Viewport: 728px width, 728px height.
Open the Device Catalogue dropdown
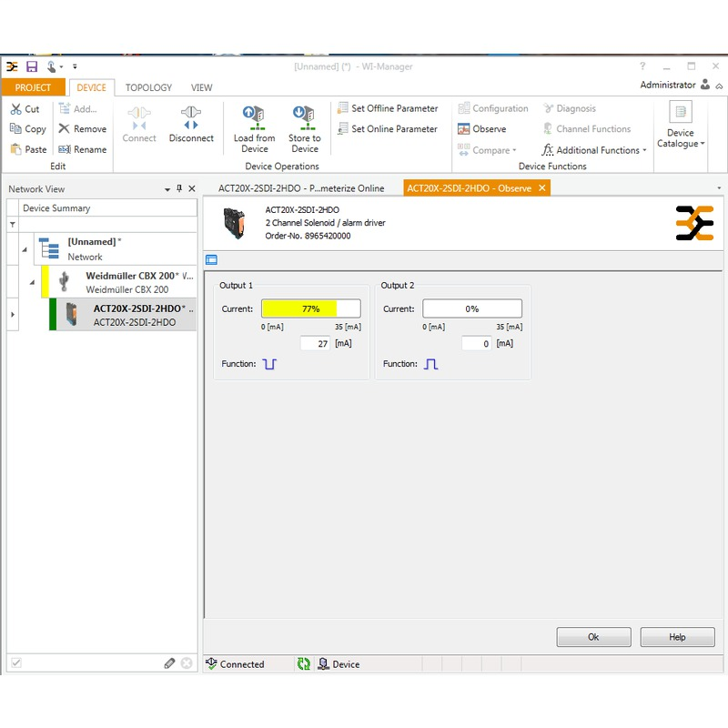(x=681, y=126)
